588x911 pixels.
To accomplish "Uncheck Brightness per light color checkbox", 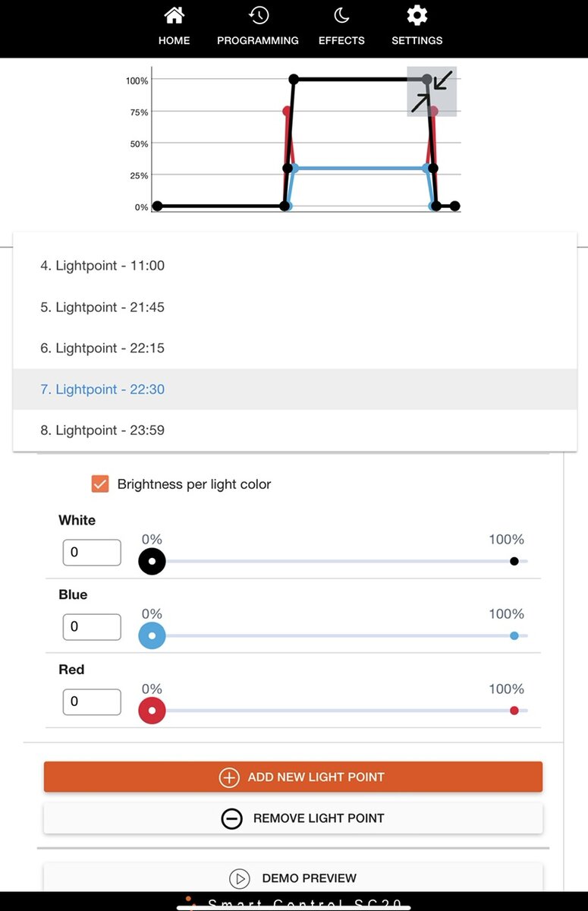I will pyautogui.click(x=100, y=484).
